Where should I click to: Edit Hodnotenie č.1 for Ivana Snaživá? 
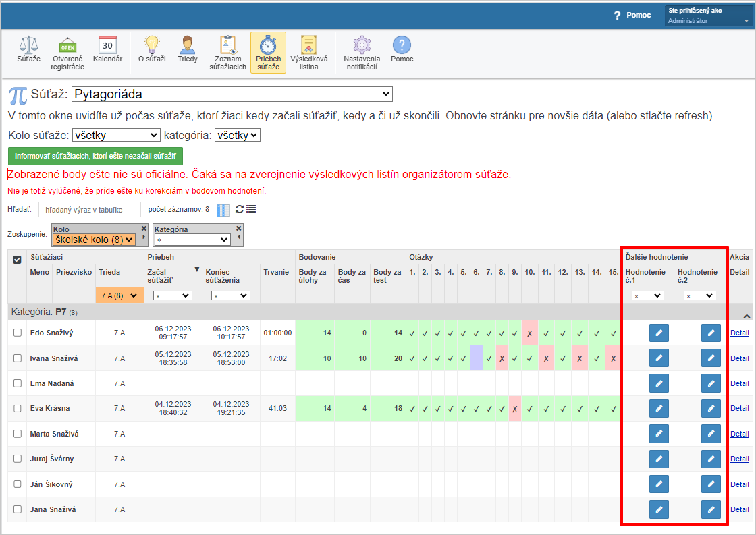pos(659,358)
